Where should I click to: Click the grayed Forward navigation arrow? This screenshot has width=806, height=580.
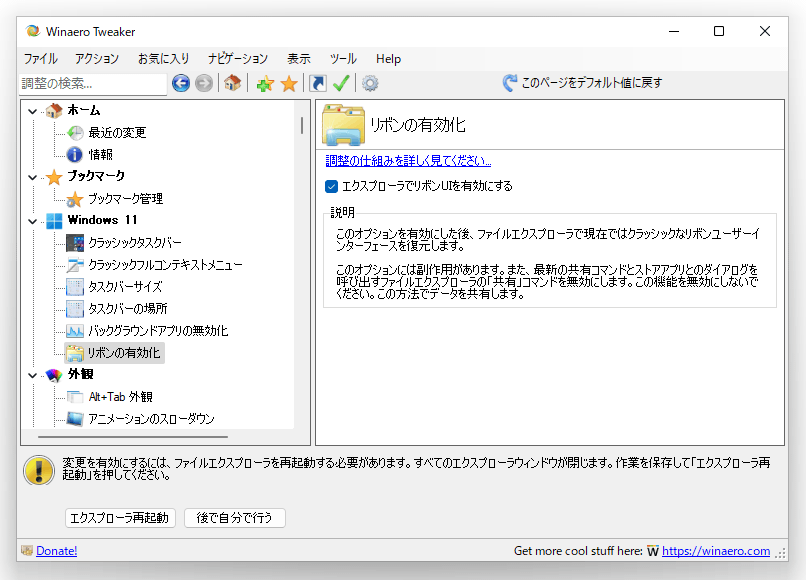204,83
